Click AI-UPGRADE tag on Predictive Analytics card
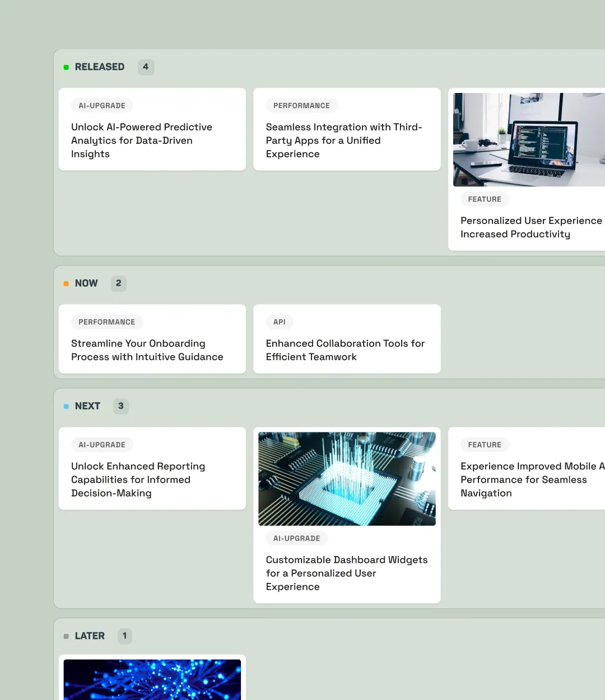 [x=102, y=105]
